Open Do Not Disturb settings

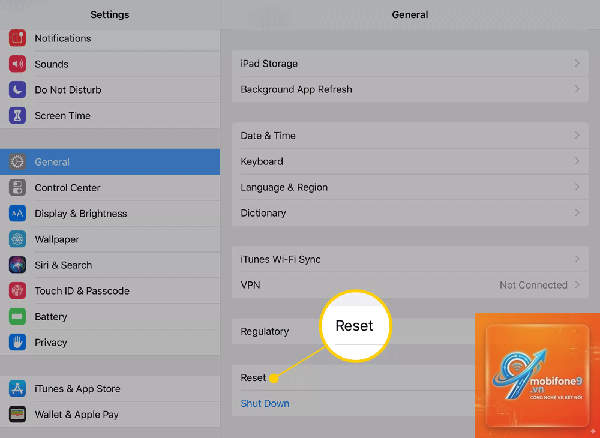[x=110, y=90]
